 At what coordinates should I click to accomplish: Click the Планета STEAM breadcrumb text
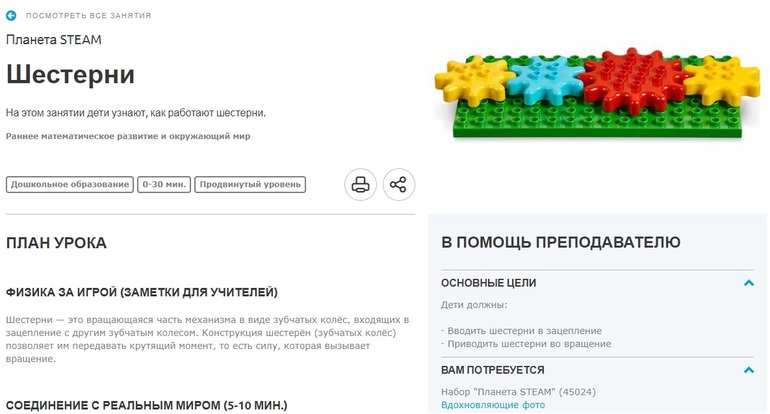(x=54, y=40)
